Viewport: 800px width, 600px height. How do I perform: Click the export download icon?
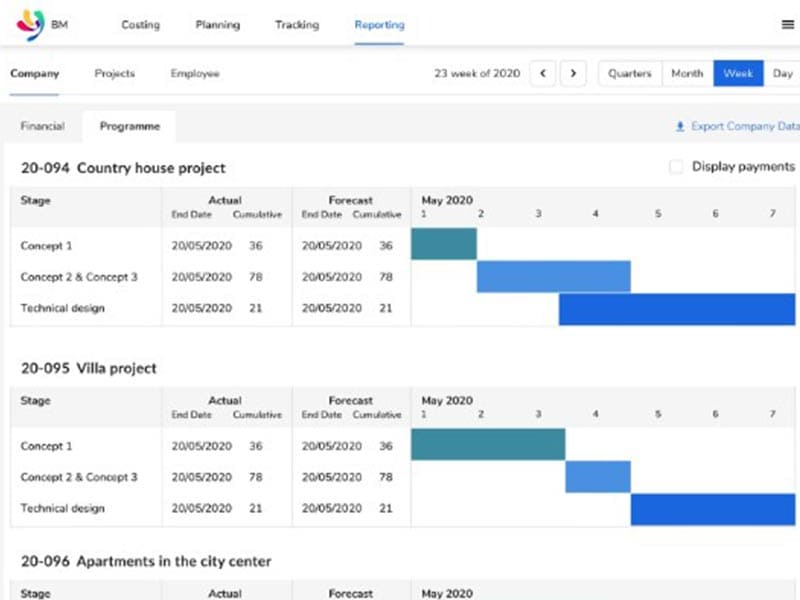[x=681, y=127]
